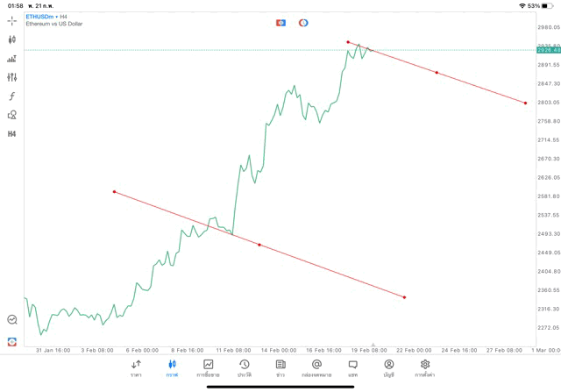Screen dimensions: 561x392
Task: Open the indicators function icon
Action: tap(12, 96)
